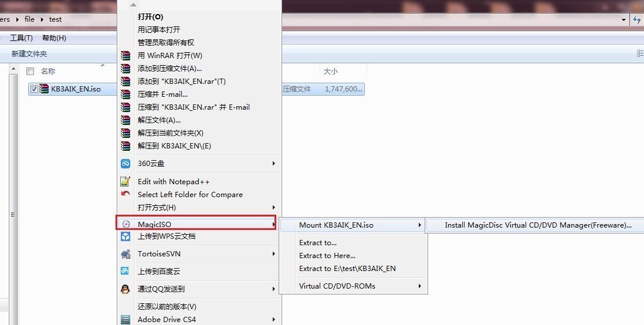Click the red compare arrow icon
The width and height of the screenshot is (644, 325).
[126, 193]
